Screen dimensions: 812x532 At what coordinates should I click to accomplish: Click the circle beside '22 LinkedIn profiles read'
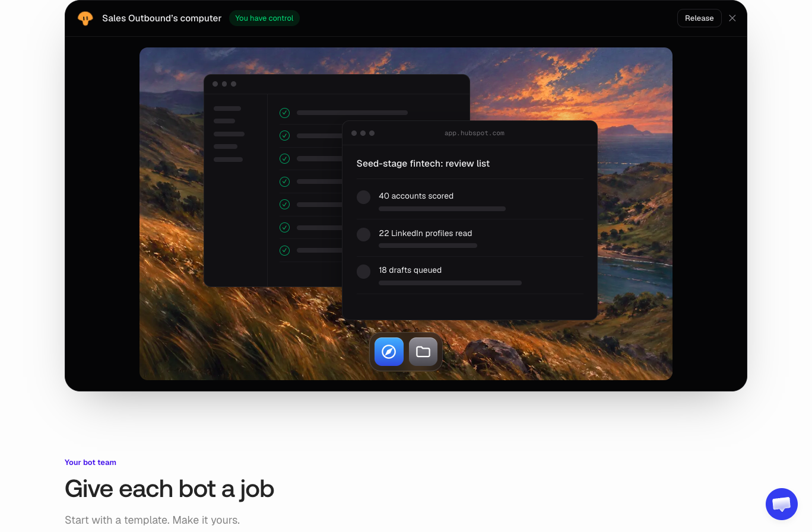(364, 235)
